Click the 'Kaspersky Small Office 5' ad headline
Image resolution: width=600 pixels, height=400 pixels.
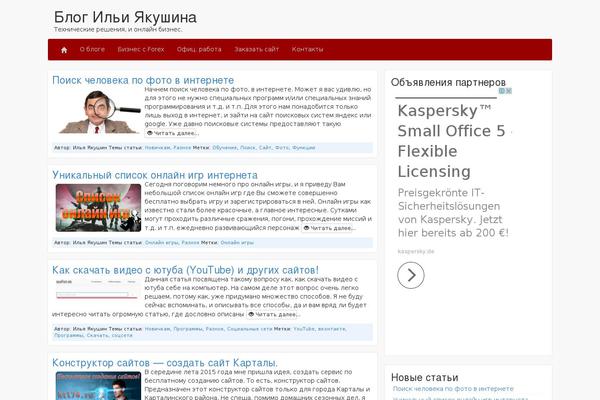click(x=452, y=141)
